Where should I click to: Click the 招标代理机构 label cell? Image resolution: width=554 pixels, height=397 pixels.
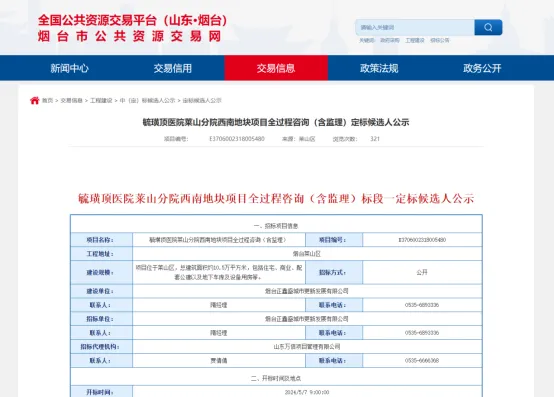(101, 346)
